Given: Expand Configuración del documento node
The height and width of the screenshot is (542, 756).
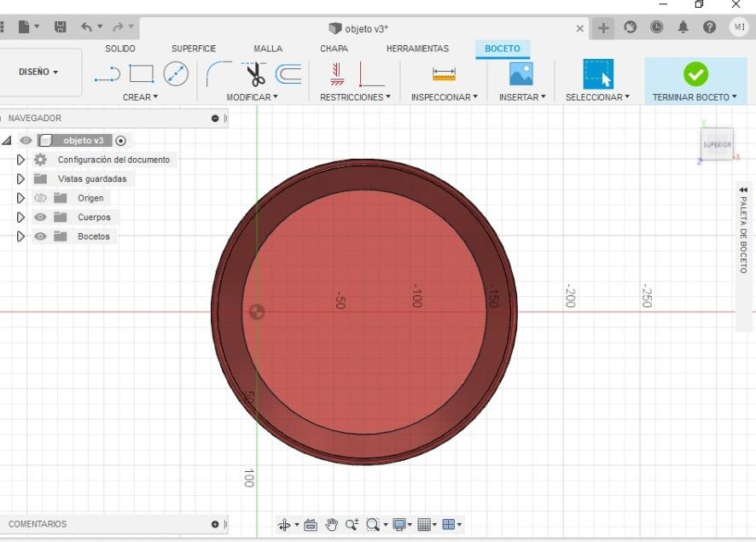Looking at the screenshot, I should (20, 160).
